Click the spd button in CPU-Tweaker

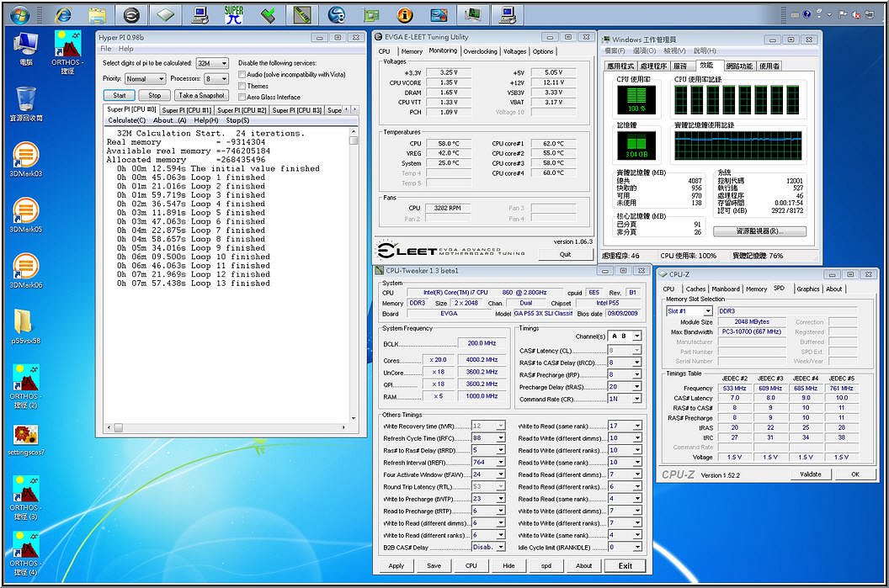point(546,565)
